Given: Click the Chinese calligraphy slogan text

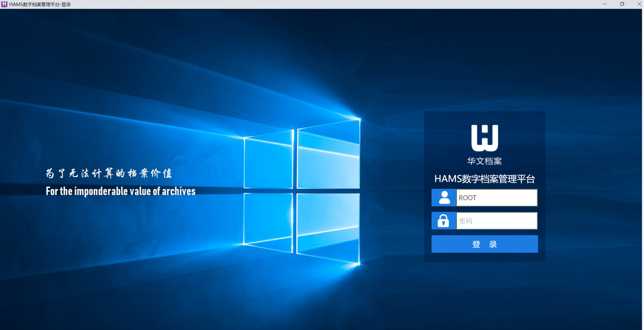Looking at the screenshot, I should [109, 173].
